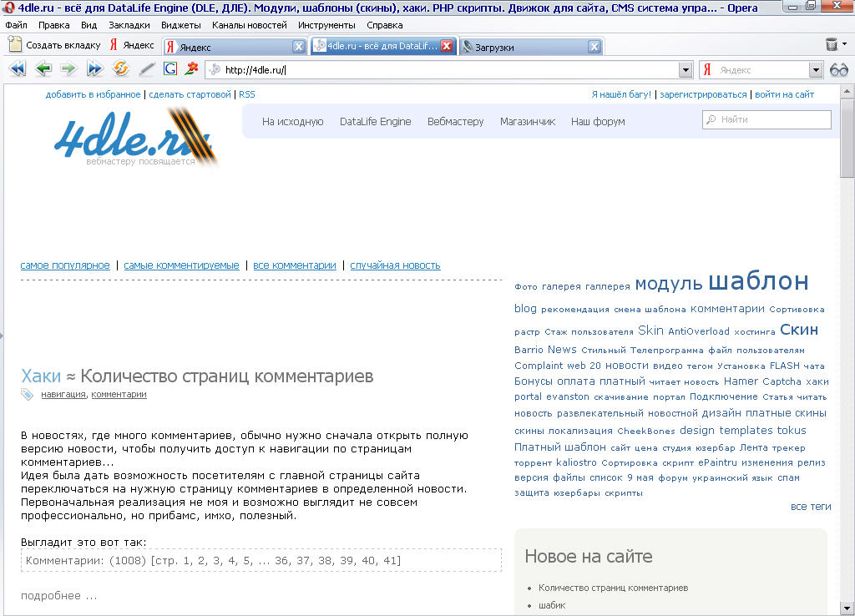The height and width of the screenshot is (616, 855).
Task: Click the glasses icon beside the search box
Action: click(x=838, y=70)
